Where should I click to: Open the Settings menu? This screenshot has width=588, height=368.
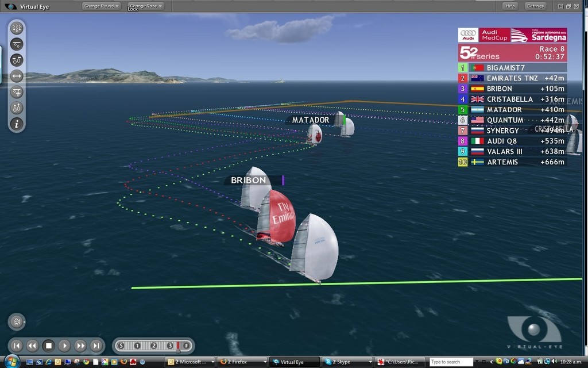(x=535, y=6)
